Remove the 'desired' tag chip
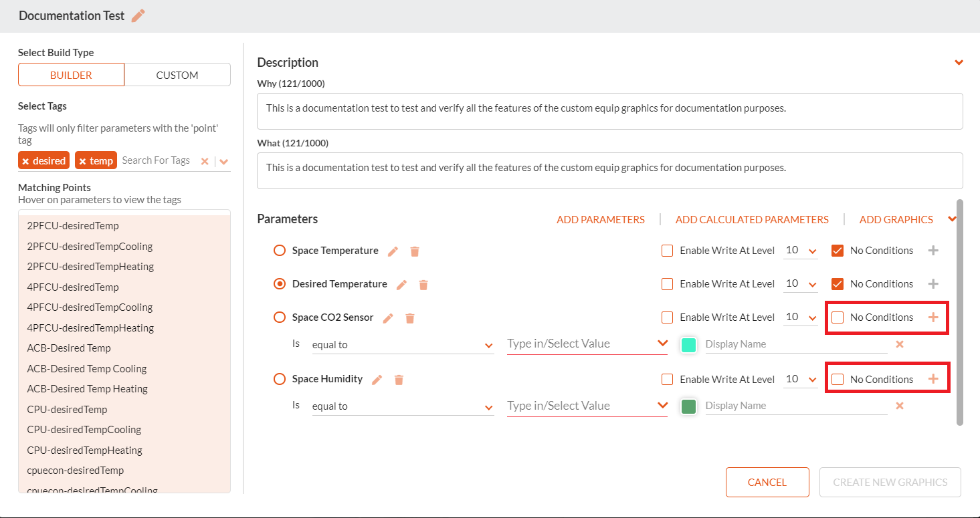Screen dimensions: 980x518 (x=25, y=161)
